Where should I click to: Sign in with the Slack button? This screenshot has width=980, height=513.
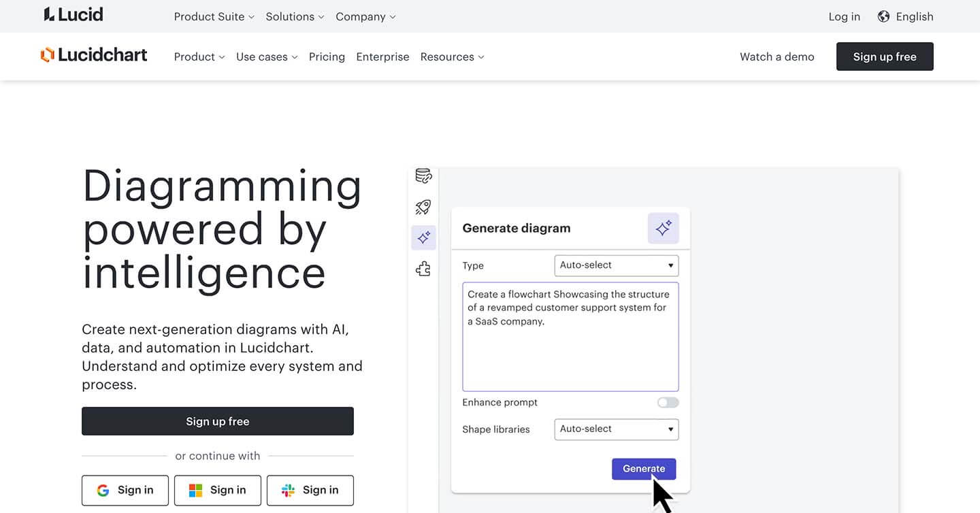310,490
